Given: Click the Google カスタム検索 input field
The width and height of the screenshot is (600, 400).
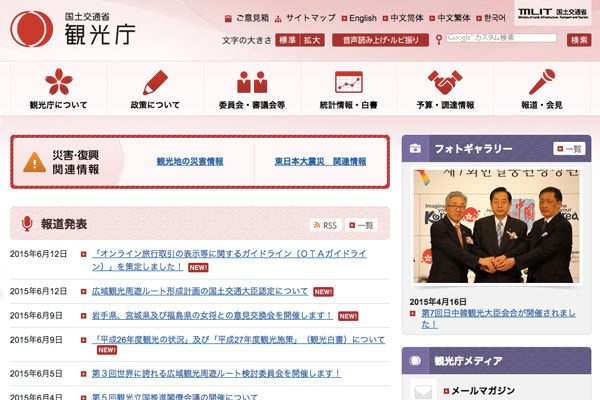Looking at the screenshot, I should click(501, 38).
